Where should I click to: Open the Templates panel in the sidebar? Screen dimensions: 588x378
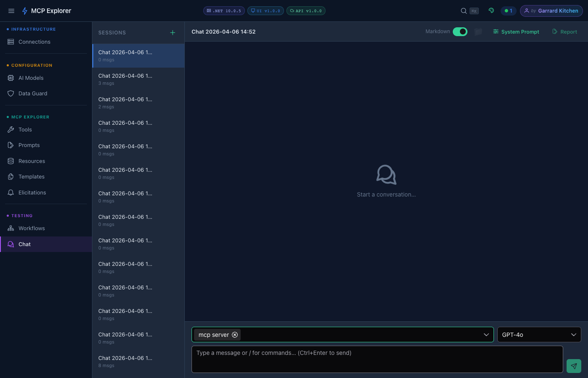31,176
